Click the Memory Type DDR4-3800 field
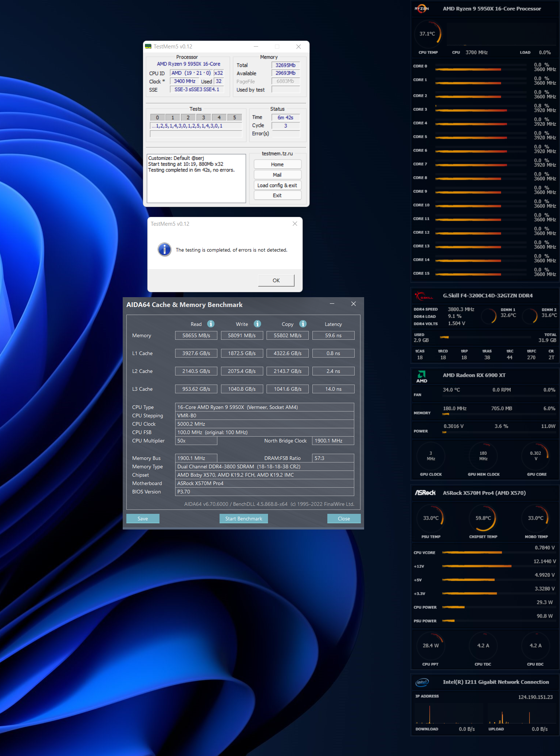 [x=264, y=466]
